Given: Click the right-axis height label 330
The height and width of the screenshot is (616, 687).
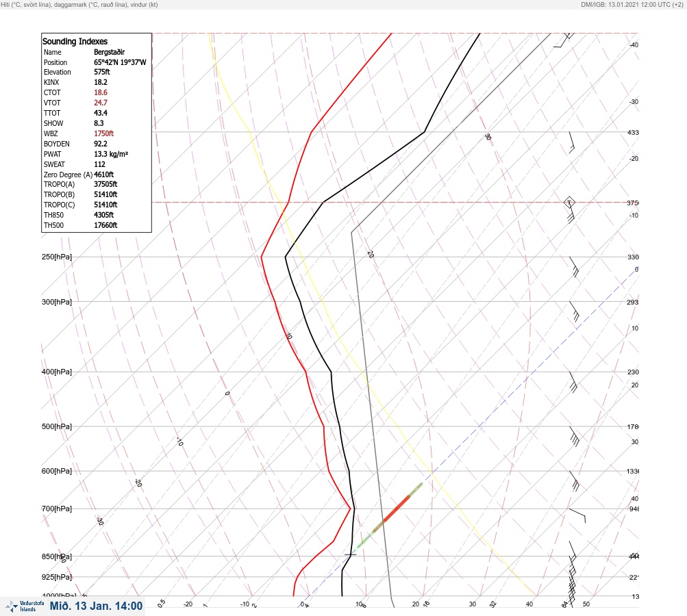Looking at the screenshot, I should [x=633, y=257].
